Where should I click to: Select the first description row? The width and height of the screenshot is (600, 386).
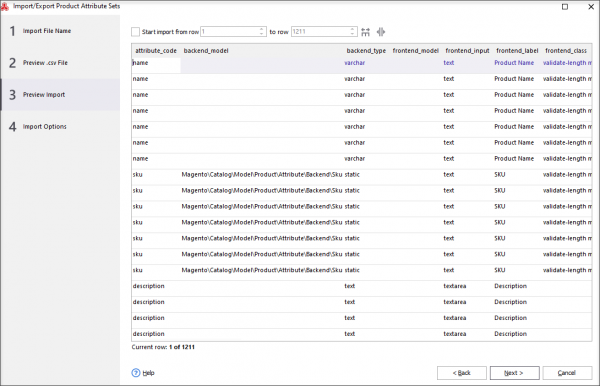pyautogui.click(x=362, y=286)
